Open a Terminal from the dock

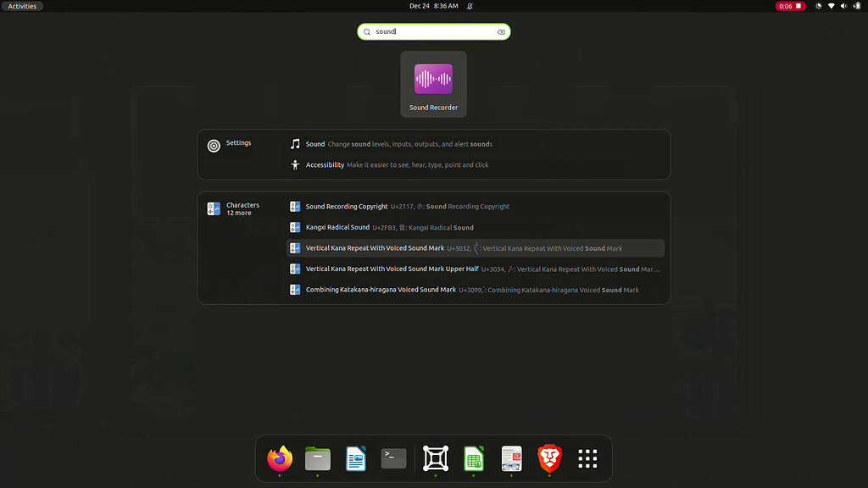tap(393, 458)
